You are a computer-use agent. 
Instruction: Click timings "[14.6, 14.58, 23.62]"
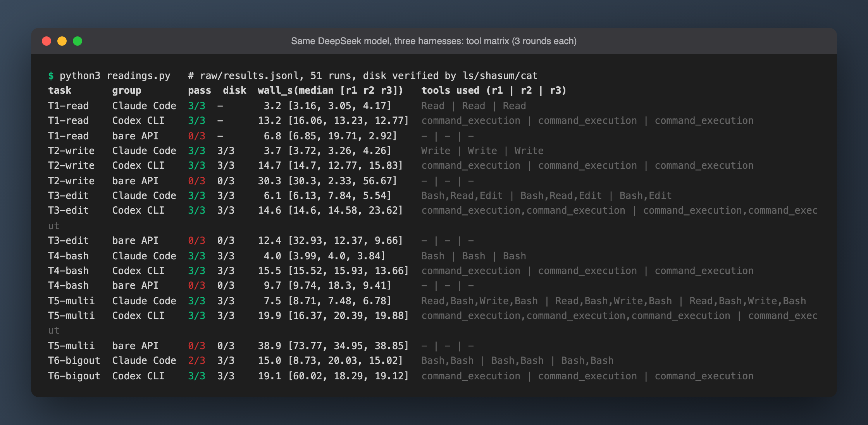click(346, 211)
